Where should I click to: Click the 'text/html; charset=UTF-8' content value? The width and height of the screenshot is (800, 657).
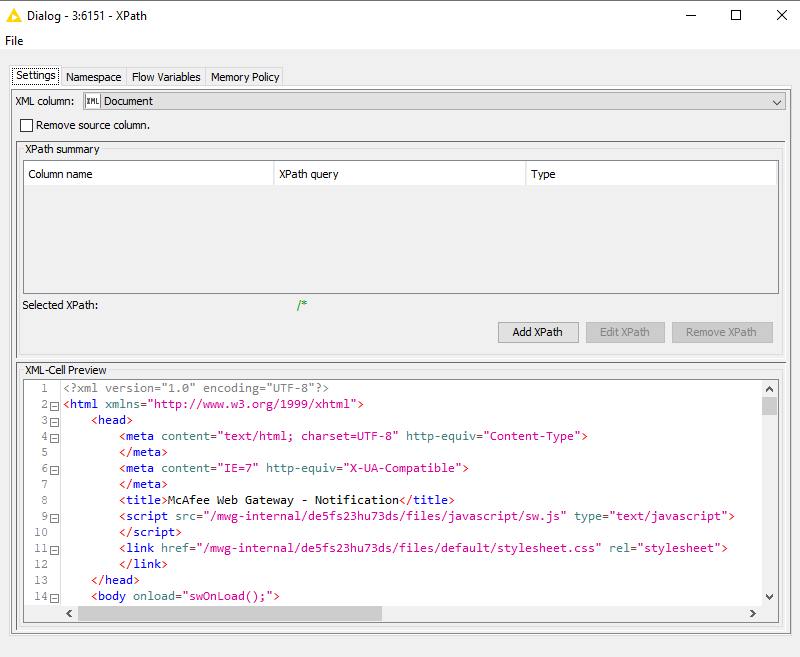[x=308, y=436]
